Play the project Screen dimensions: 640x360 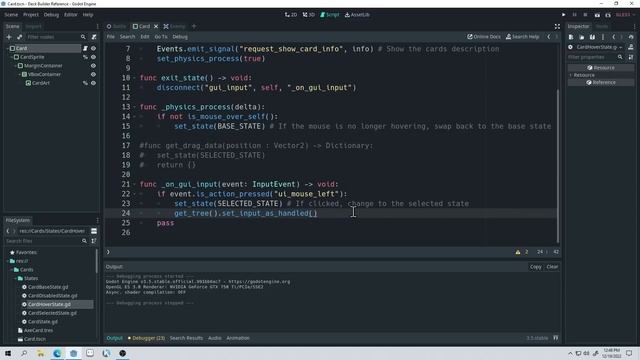(x=564, y=15)
